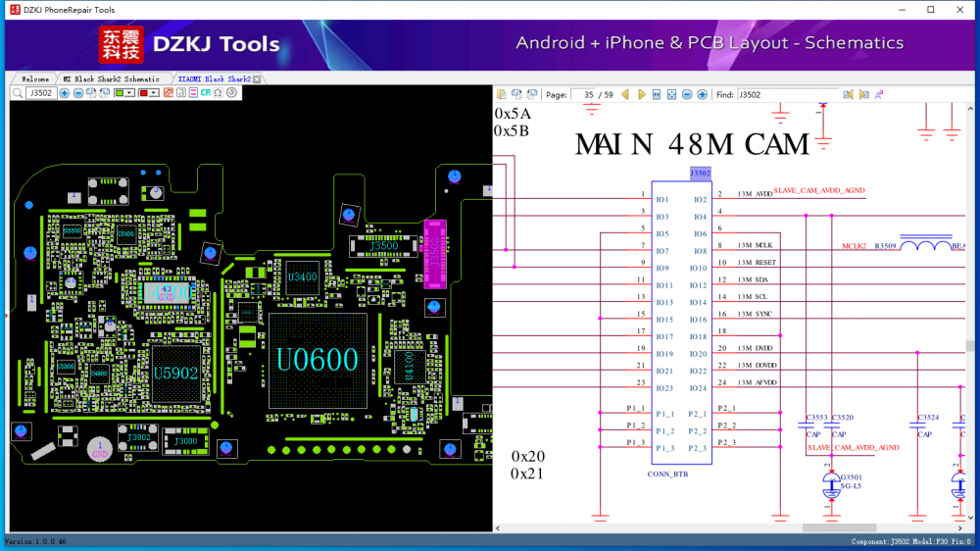Click the PCB zoom in plus icon

point(65,93)
